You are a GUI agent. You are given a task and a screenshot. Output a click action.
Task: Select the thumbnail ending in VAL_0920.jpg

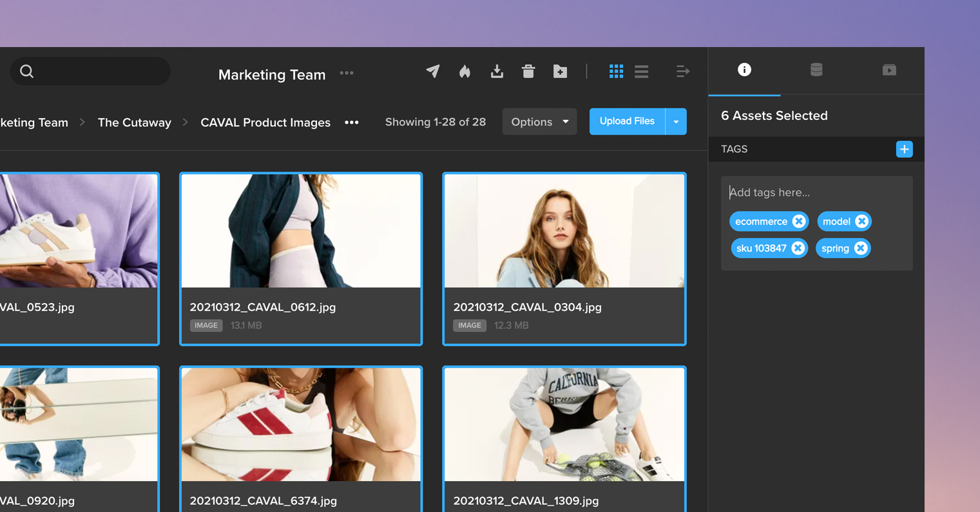coord(79,424)
